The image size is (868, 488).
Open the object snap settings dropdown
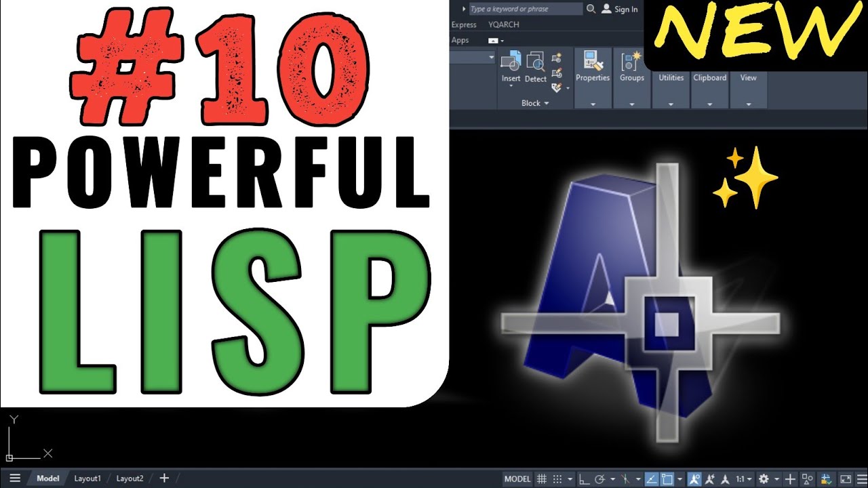point(679,479)
